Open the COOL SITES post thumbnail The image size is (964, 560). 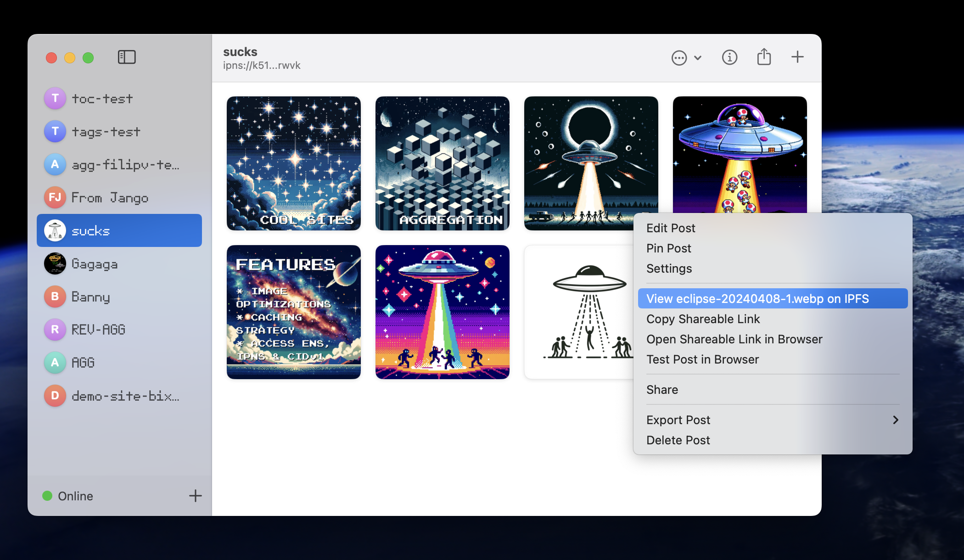294,163
